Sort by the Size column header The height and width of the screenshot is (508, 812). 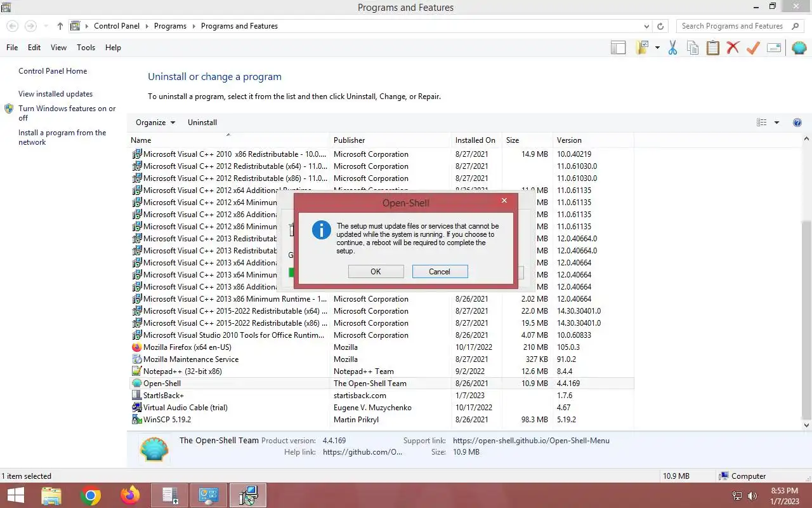point(527,140)
